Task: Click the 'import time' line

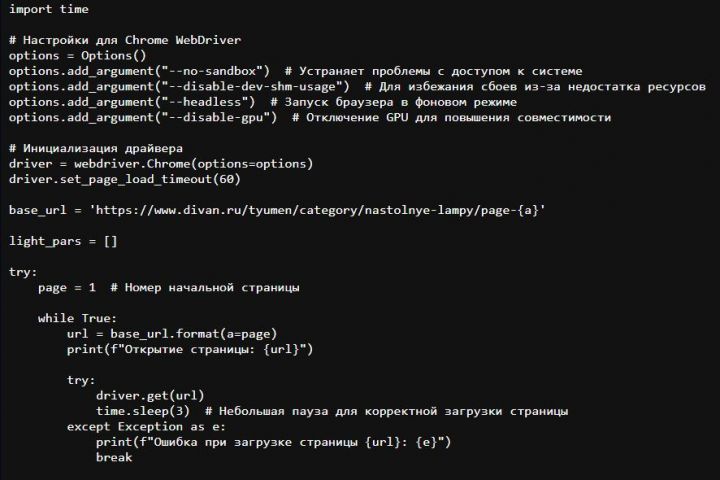Action: point(48,9)
